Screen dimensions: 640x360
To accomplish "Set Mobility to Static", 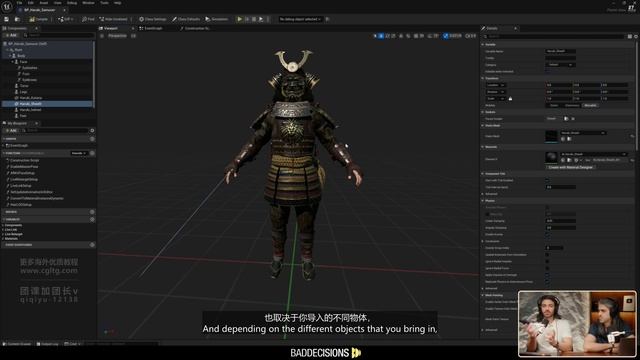I will click(x=553, y=105).
